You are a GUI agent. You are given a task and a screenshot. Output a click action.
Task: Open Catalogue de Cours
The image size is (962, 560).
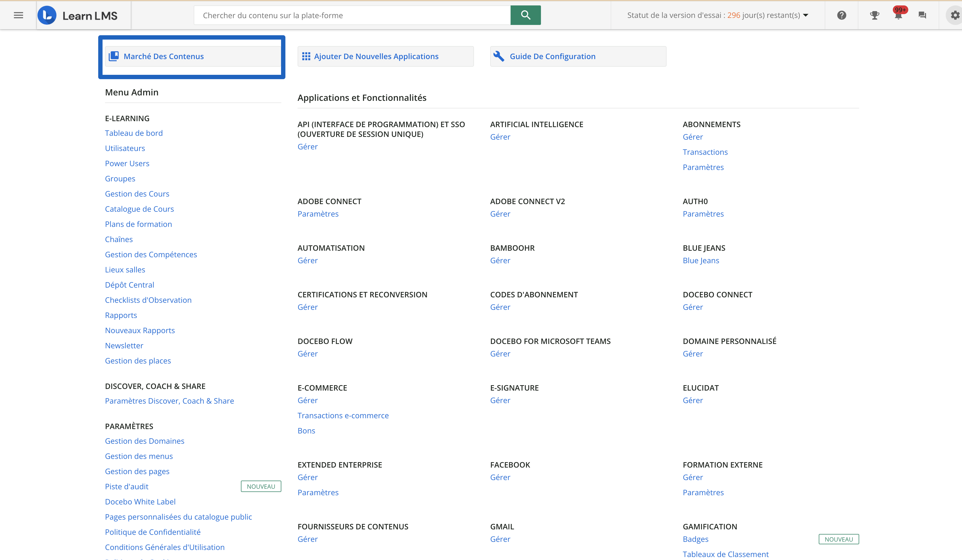pyautogui.click(x=139, y=209)
